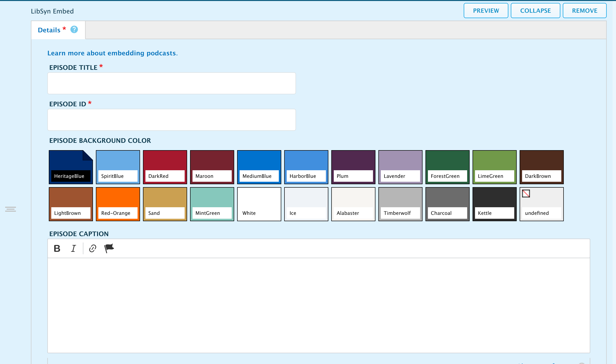The width and height of the screenshot is (616, 364).
Task: Collapse the LibSyn Embed component
Action: (x=535, y=11)
